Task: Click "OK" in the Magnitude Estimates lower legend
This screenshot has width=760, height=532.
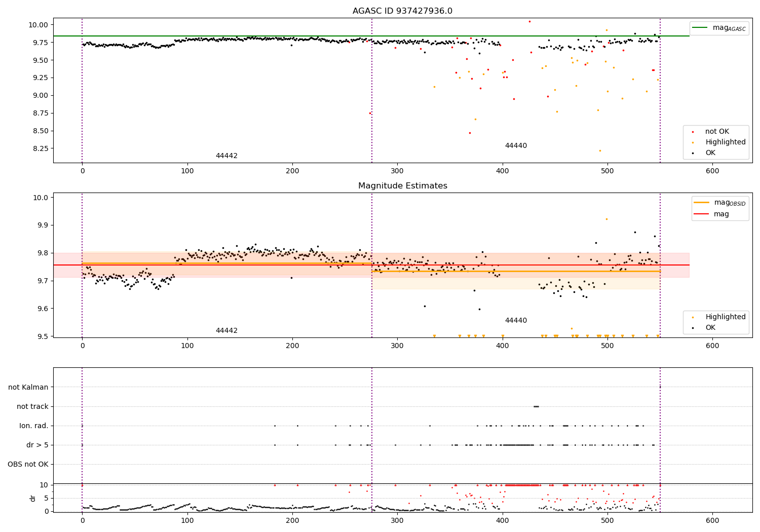Action: tap(710, 328)
